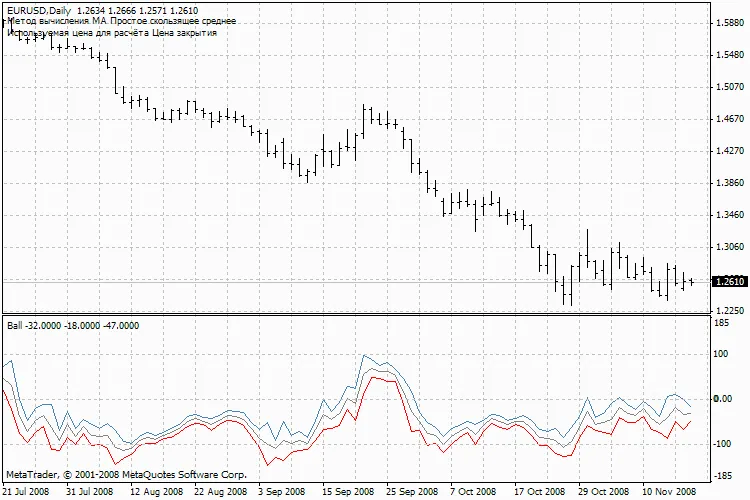Screen dimensions: 750x500
Task: Click the 1.2250 price axis label
Action: pos(729,311)
